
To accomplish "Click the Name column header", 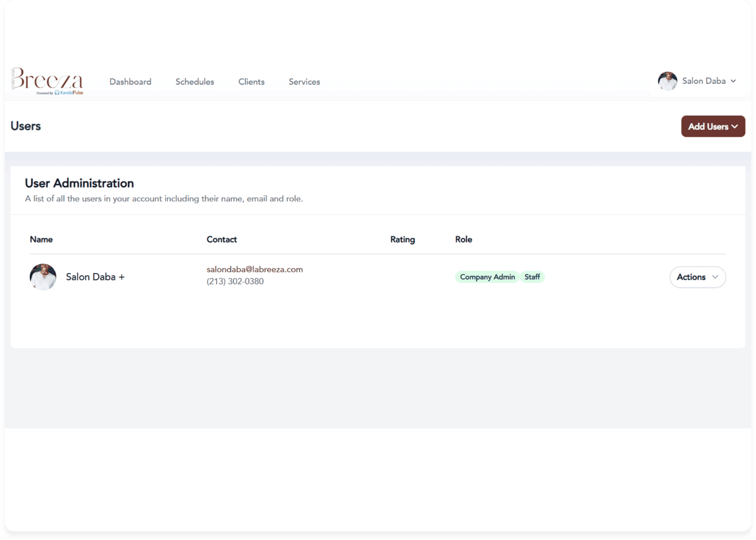I will pos(41,239).
